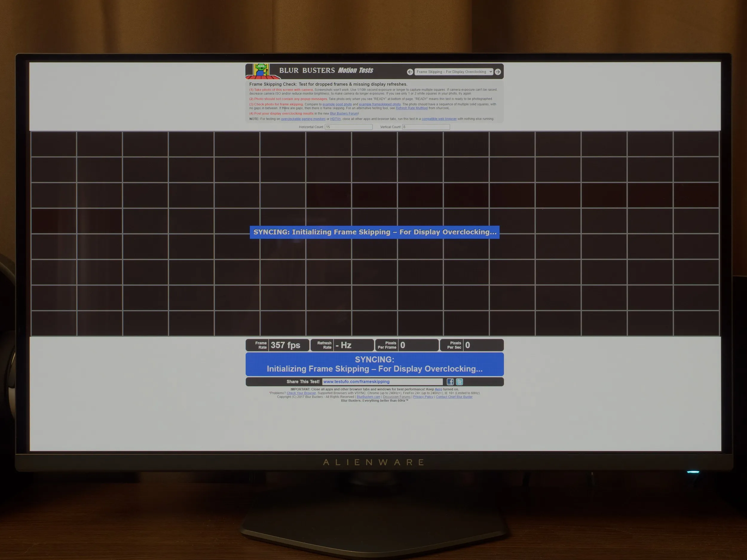Viewport: 747px width, 560px height.
Task: Open overclockable gaming monitors link
Action: pos(303,119)
